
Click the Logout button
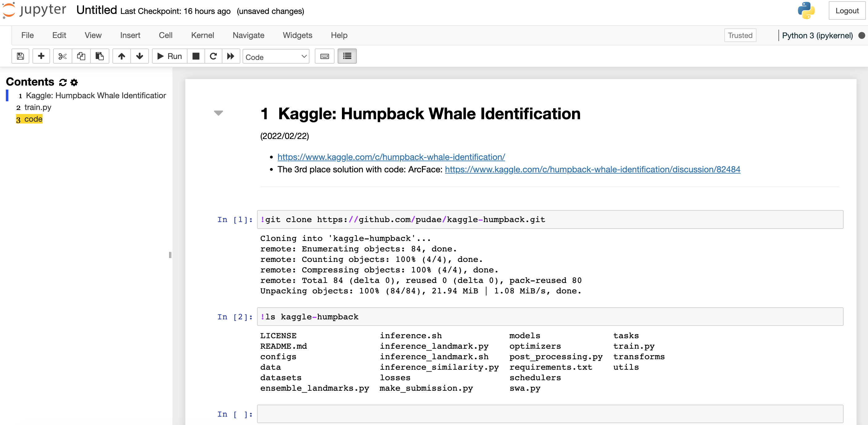coord(847,11)
